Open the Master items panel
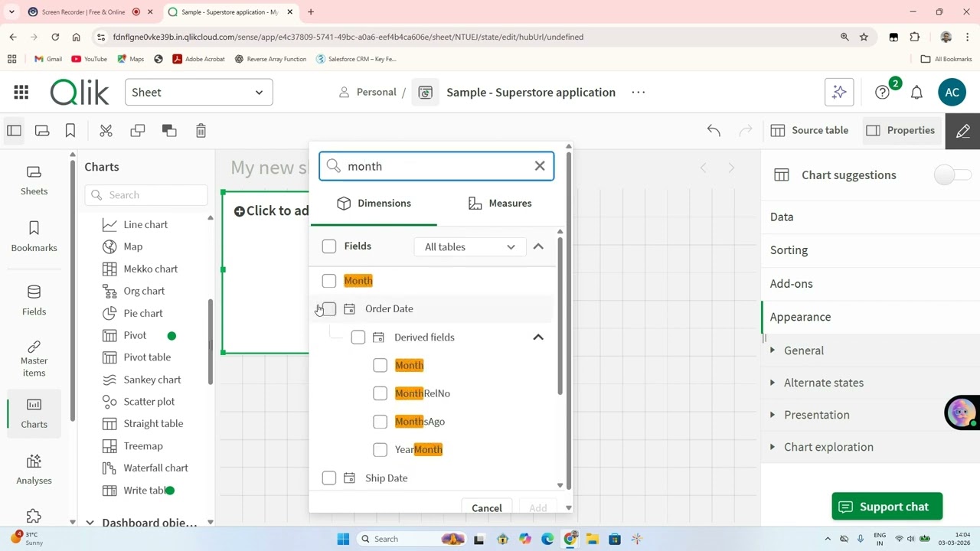This screenshot has height=551, width=980. [x=34, y=358]
